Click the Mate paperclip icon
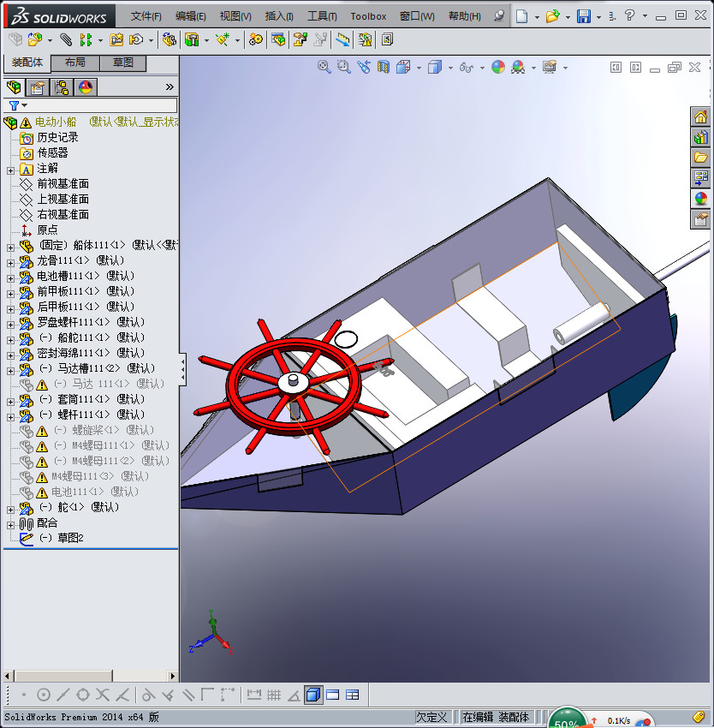Viewport: 714px width, 728px height. tap(66, 40)
